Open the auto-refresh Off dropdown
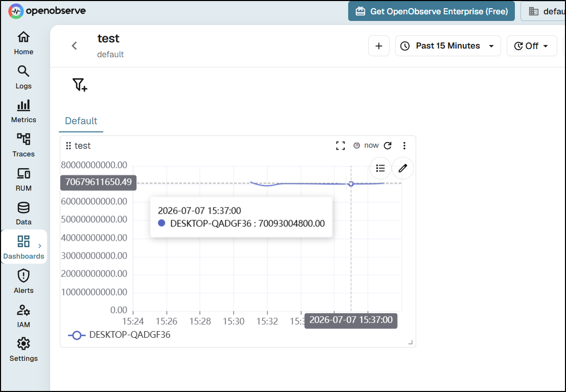This screenshot has height=392, width=566. point(532,46)
